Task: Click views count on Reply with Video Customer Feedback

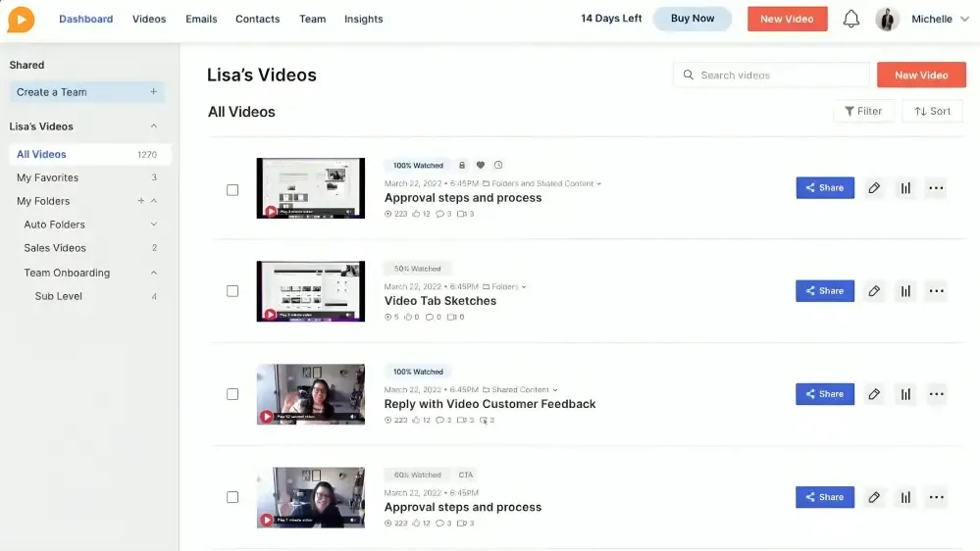Action: [395, 421]
